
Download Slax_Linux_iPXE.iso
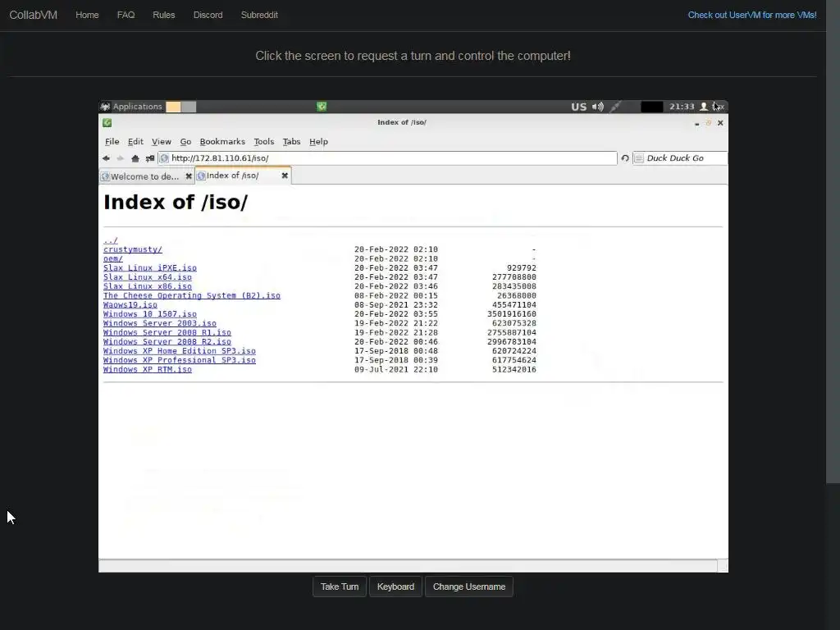[x=150, y=268]
